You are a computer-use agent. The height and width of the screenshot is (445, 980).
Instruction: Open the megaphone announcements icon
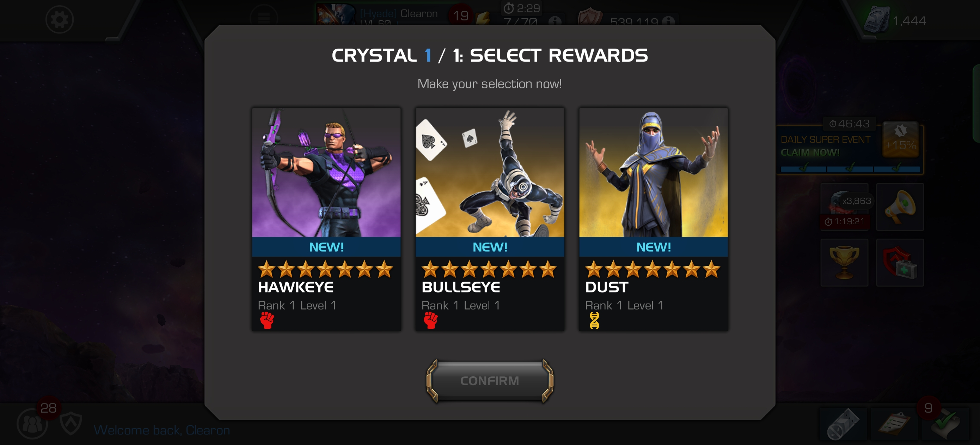coord(900,207)
